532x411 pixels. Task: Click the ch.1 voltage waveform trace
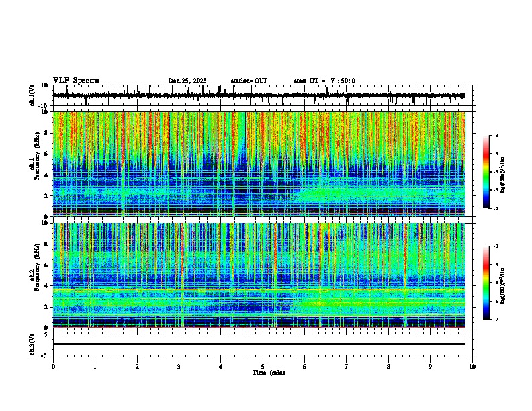coord(259,95)
